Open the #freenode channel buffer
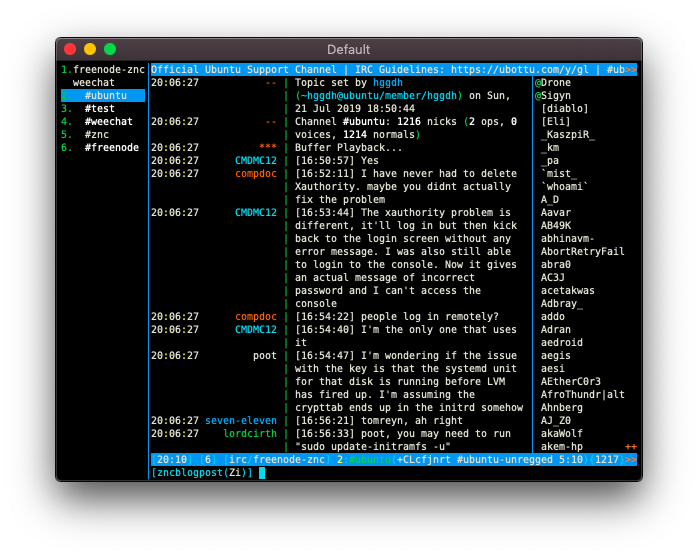 [111, 147]
